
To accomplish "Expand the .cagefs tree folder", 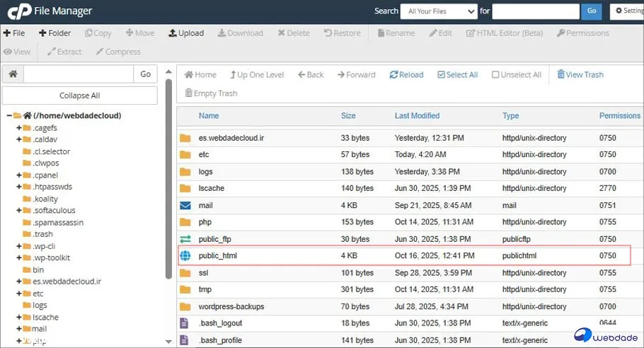I will 19,128.
